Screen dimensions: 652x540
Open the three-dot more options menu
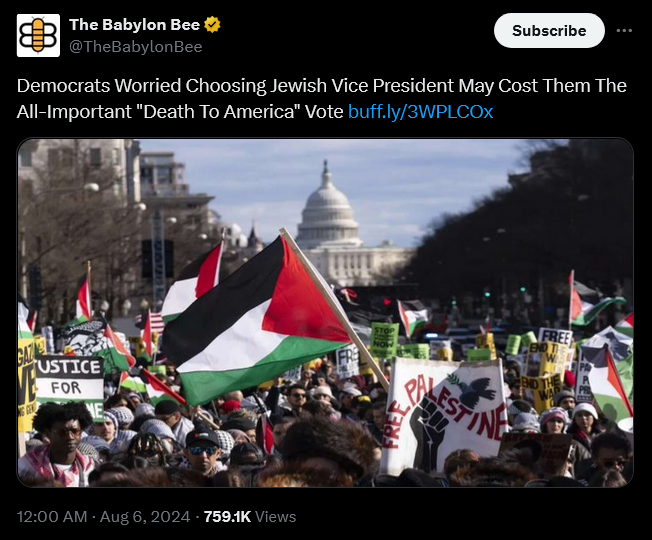tap(624, 30)
